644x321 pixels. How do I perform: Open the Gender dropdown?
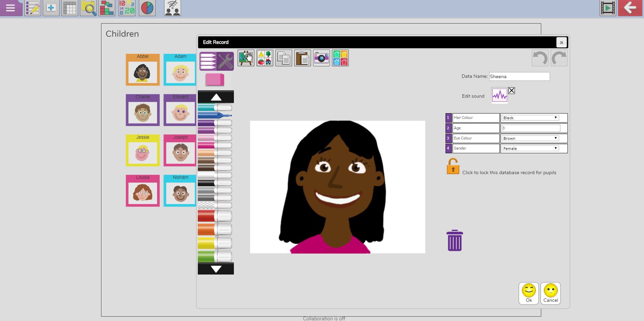tap(530, 149)
